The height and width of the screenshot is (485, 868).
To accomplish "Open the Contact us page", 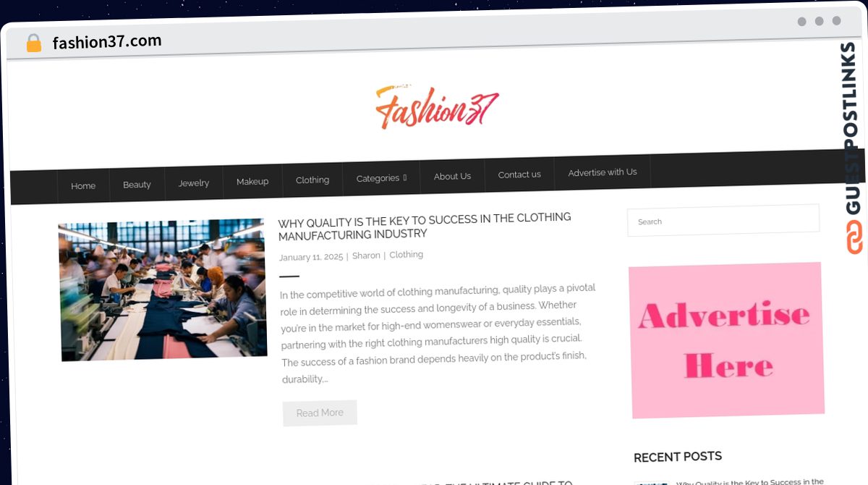I will click(519, 174).
